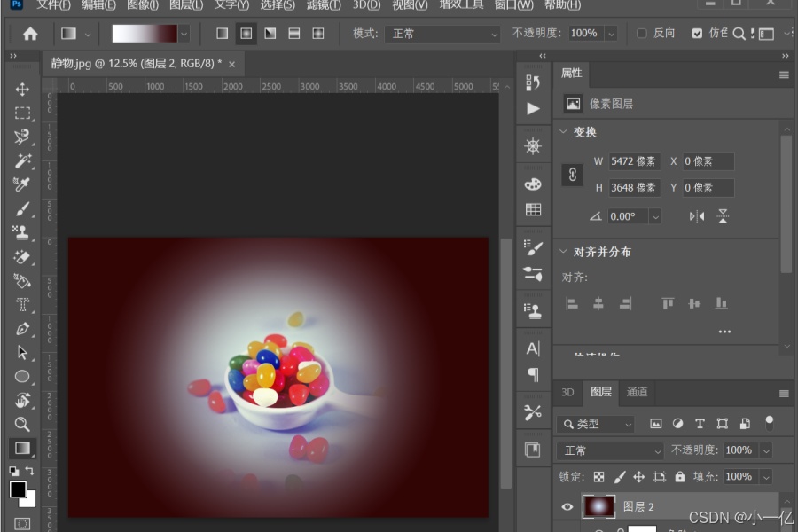Open the gradient preview editor

pos(145,34)
